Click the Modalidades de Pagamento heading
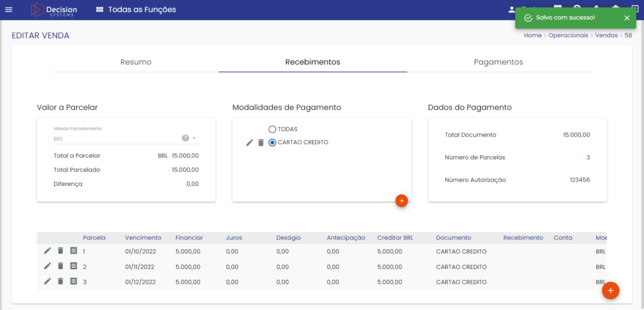Viewport: 644px width, 310px height. click(287, 108)
